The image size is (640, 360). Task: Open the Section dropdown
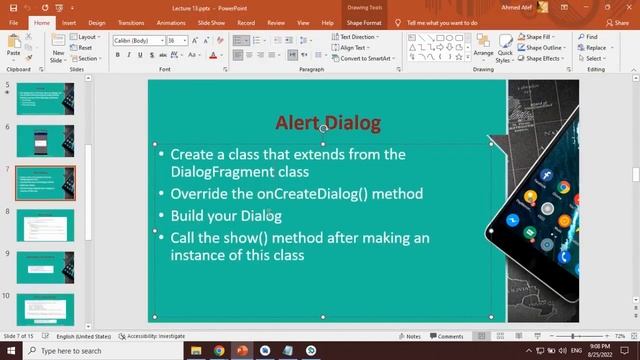point(86,58)
